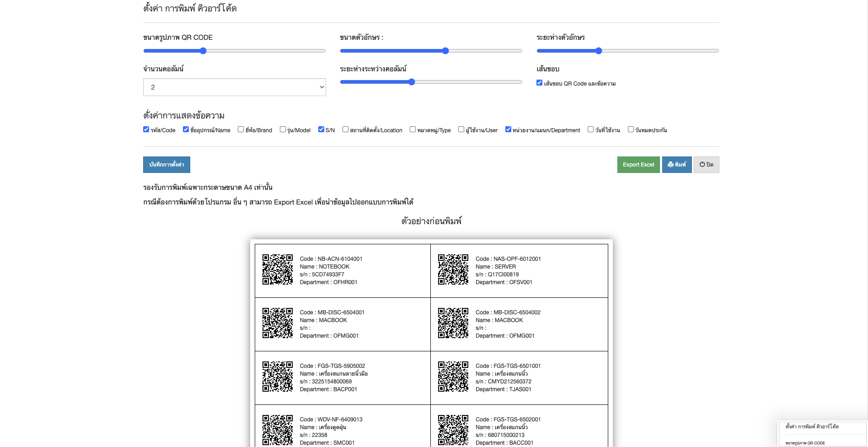868x447 pixels.
Task: Click text 'Department : SMC001'
Action: click(327, 443)
